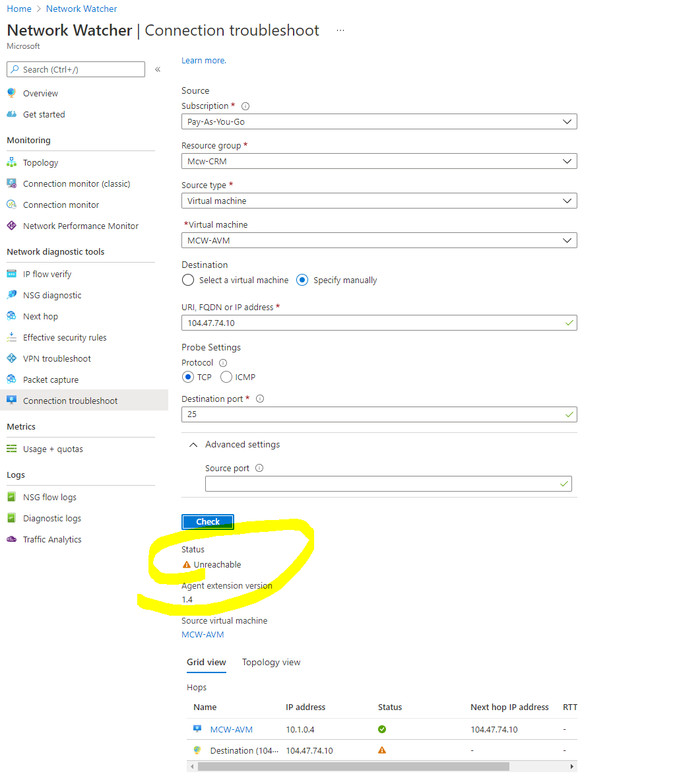Open the 'Learn more' link
Screen dimensions: 675x784
[x=203, y=60]
